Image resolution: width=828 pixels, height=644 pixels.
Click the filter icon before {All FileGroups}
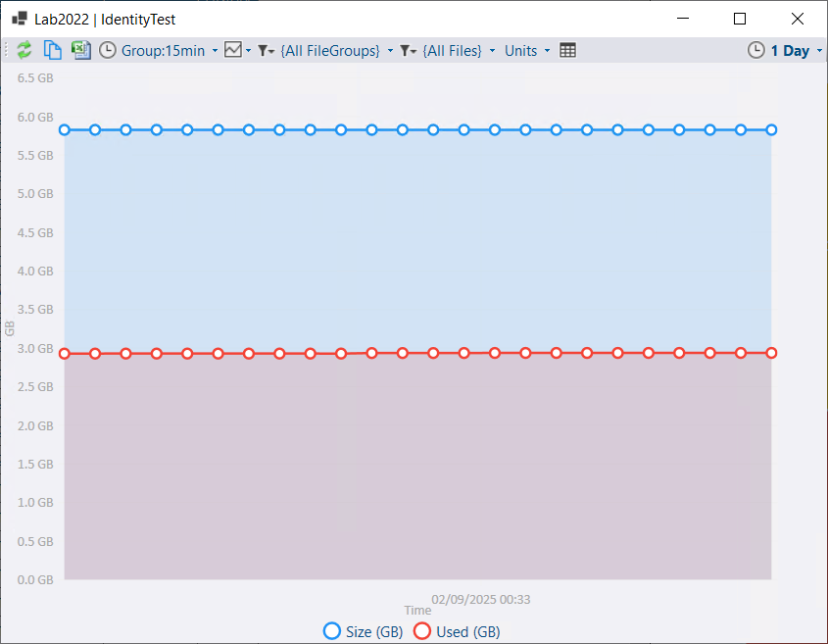[x=263, y=51]
